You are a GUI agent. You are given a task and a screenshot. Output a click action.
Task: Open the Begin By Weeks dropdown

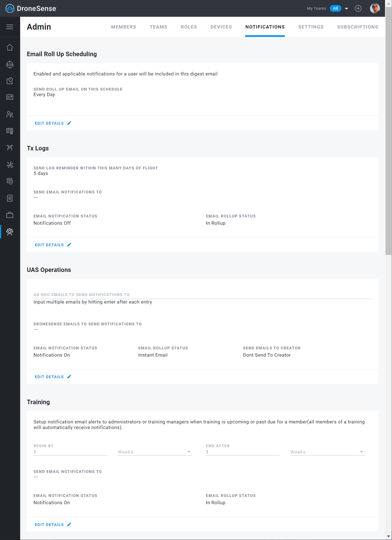[x=155, y=452]
